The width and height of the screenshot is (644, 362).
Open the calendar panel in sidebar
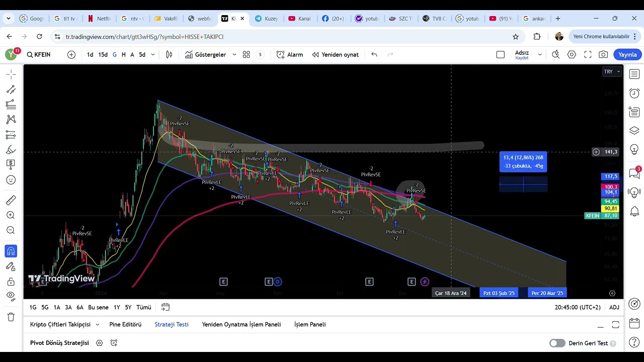(634, 323)
